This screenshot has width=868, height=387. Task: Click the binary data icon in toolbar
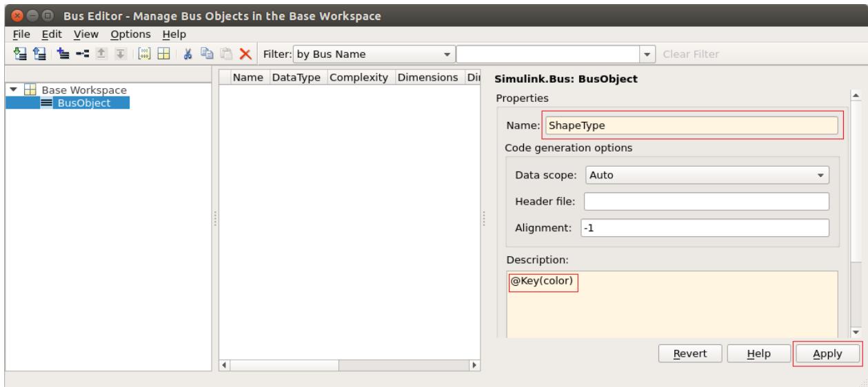pos(144,54)
